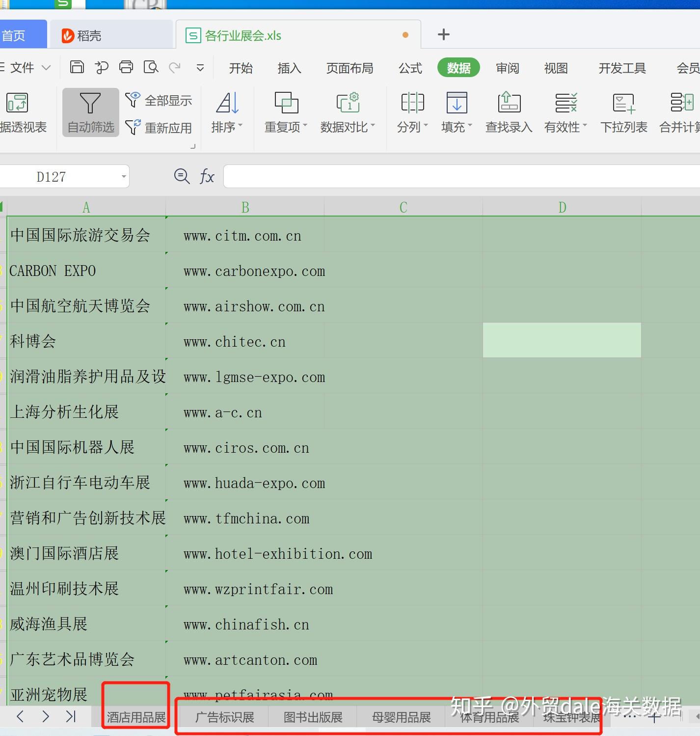This screenshot has width=700, height=736.
Task: Open Print Preview magnifier icon
Action: coord(151,67)
